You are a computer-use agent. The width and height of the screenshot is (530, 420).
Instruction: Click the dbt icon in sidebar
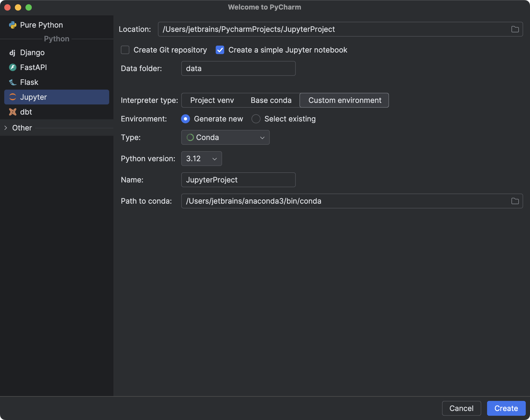(x=12, y=112)
